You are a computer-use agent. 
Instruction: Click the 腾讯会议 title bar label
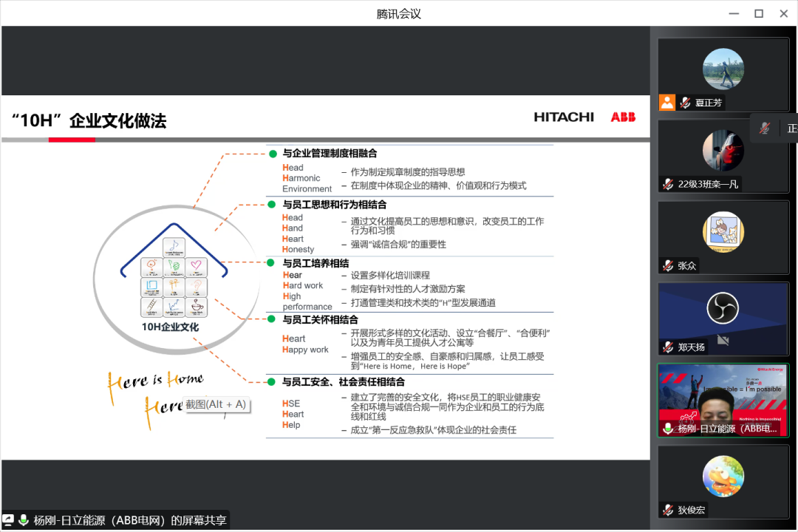pos(399,13)
